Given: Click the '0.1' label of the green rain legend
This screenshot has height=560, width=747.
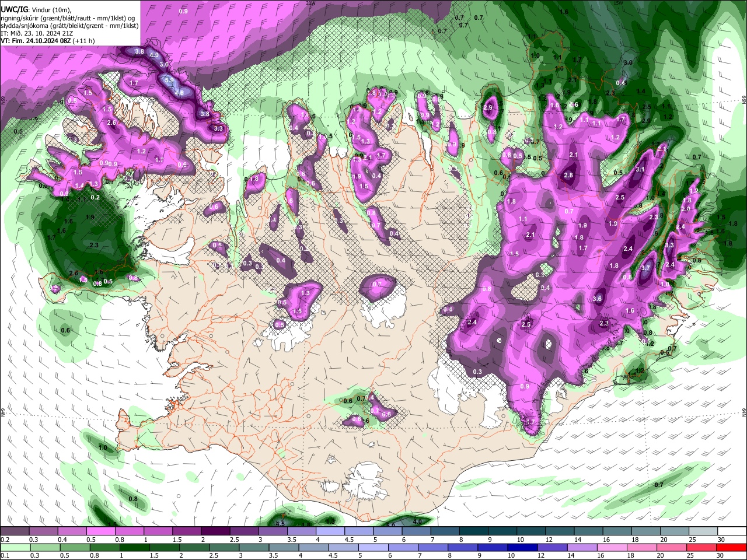Looking at the screenshot, I should [5, 555].
